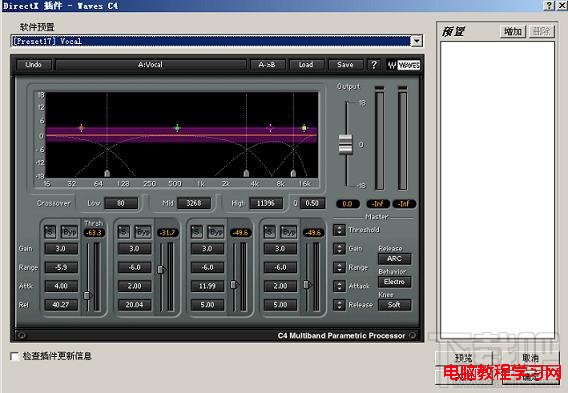Viewport: 568px width, 393px height.
Task: Click band 1 Range value -5.9
Action: tap(61, 268)
